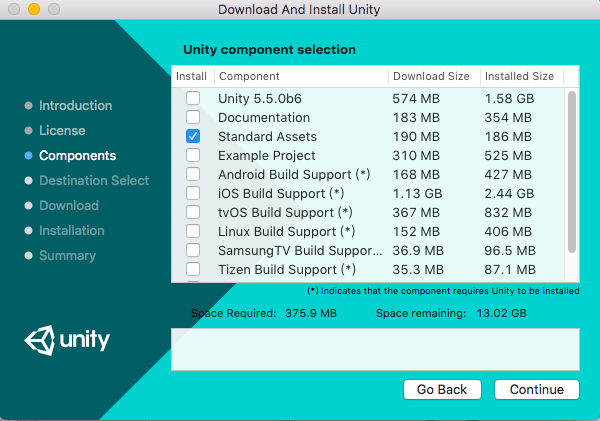
Task: Select iOS Build Support checkbox
Action: click(193, 193)
